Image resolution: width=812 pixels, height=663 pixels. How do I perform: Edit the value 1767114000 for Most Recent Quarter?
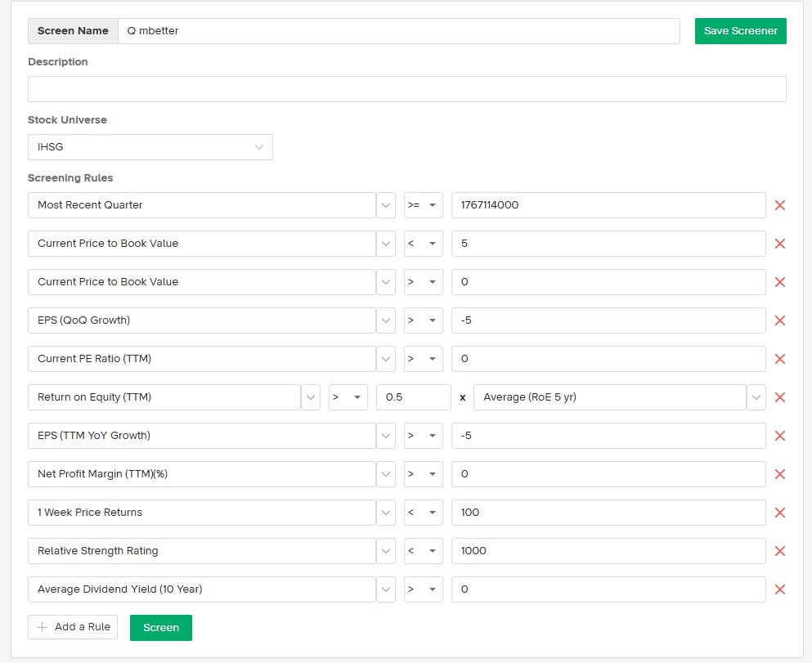[608, 205]
